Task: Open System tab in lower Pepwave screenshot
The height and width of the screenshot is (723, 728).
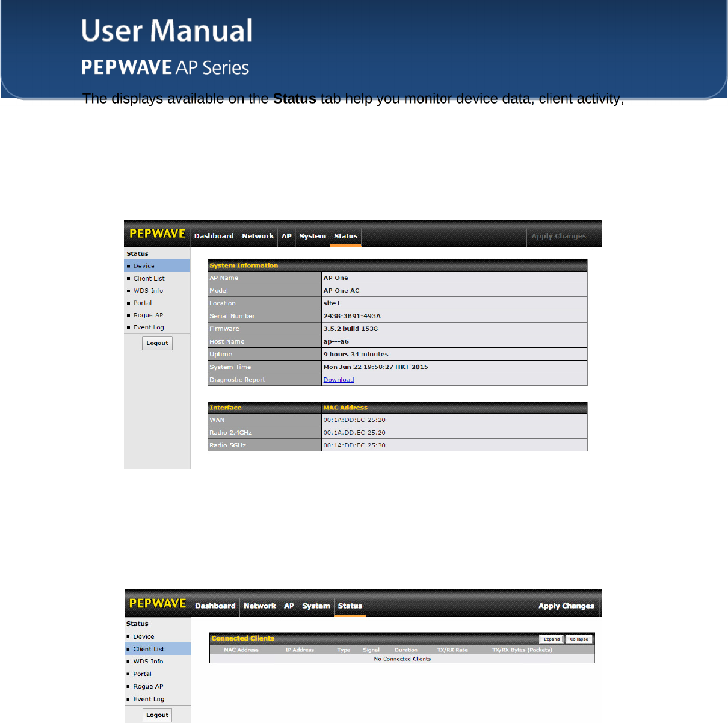Action: click(316, 606)
